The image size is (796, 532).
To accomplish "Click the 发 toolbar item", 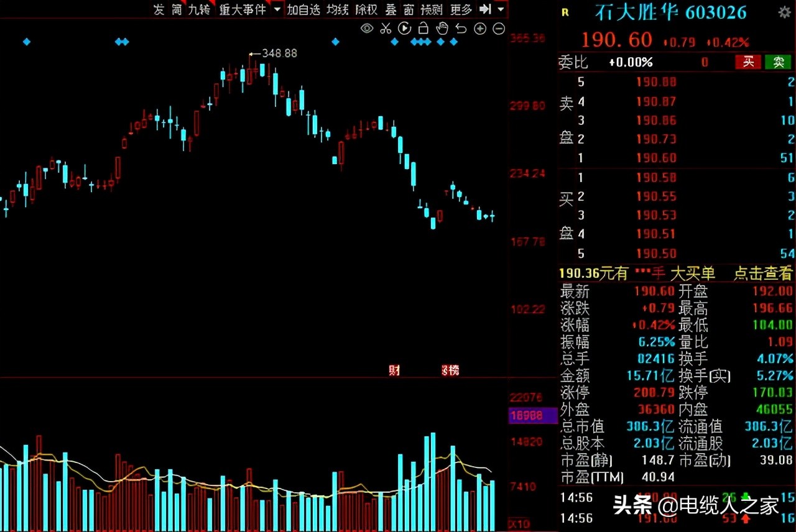I will 159,9.
